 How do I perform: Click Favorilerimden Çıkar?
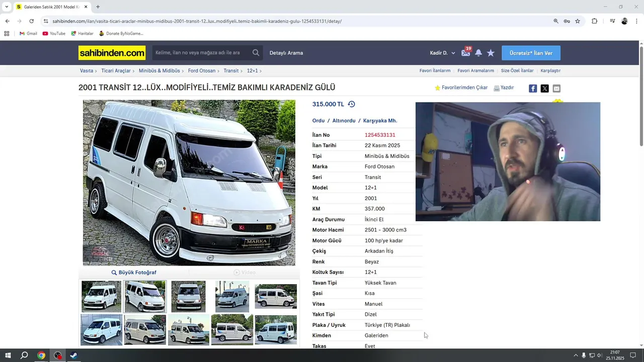pyautogui.click(x=461, y=87)
